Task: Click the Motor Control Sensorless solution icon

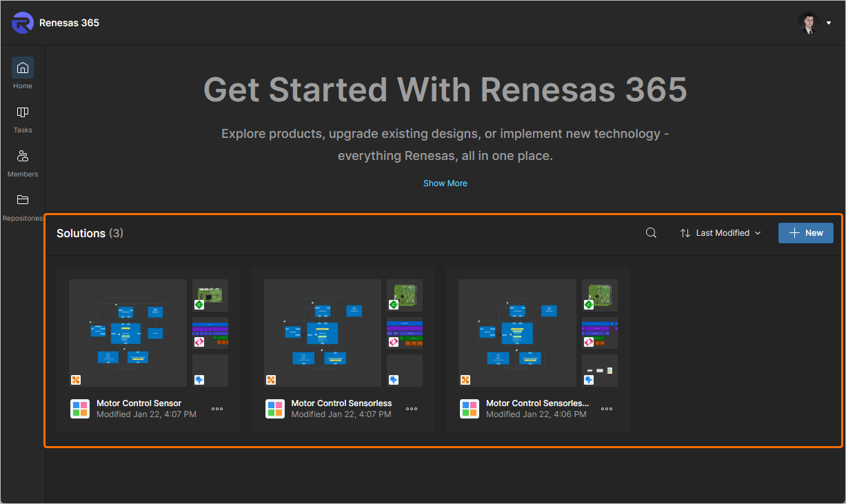Action: [275, 409]
